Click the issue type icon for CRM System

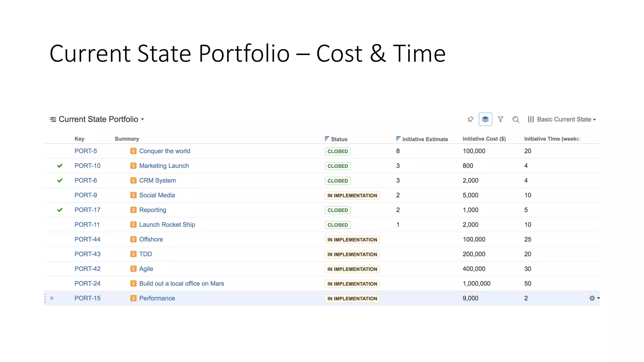[133, 181]
